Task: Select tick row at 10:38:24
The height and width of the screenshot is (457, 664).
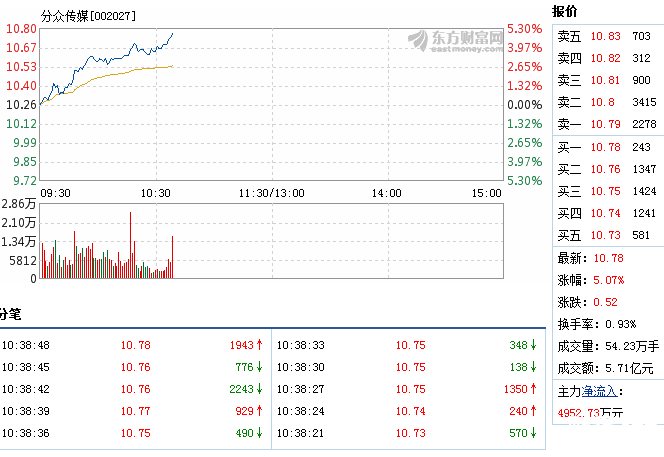Action: point(408,411)
